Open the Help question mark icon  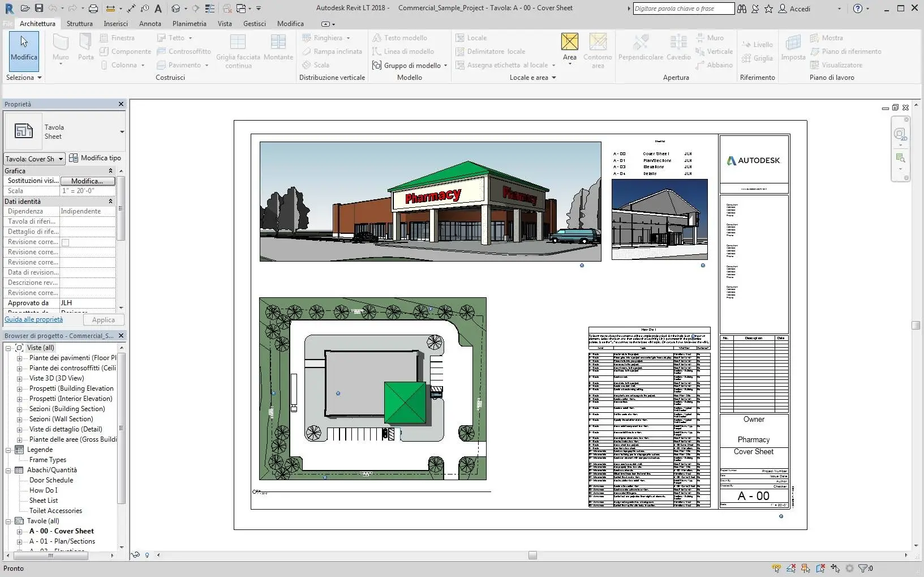click(x=858, y=8)
